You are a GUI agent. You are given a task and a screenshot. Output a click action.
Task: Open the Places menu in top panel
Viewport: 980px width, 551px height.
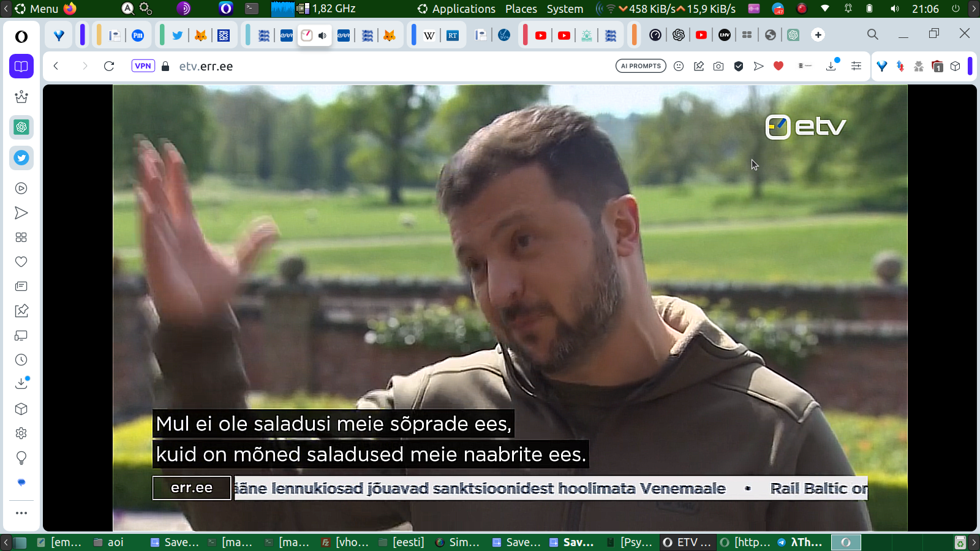pos(521,9)
